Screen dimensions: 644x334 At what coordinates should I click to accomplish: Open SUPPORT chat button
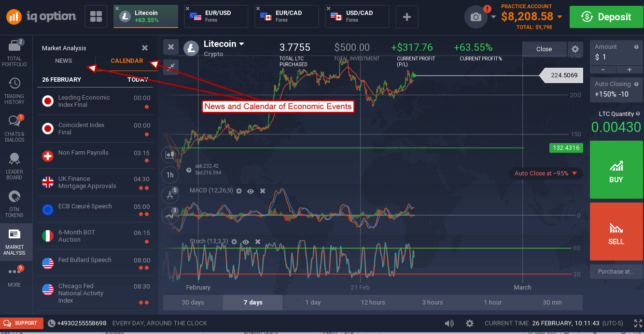tap(21, 323)
